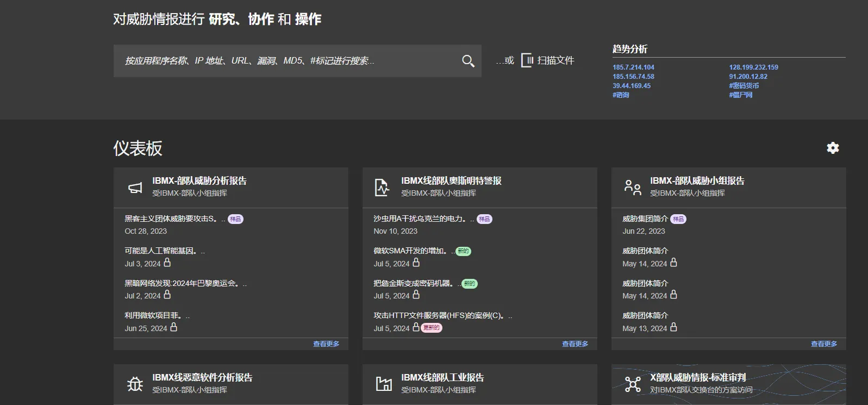Click people icon of 威胁小组报告 card
This screenshot has width=868, height=405.
pos(632,188)
